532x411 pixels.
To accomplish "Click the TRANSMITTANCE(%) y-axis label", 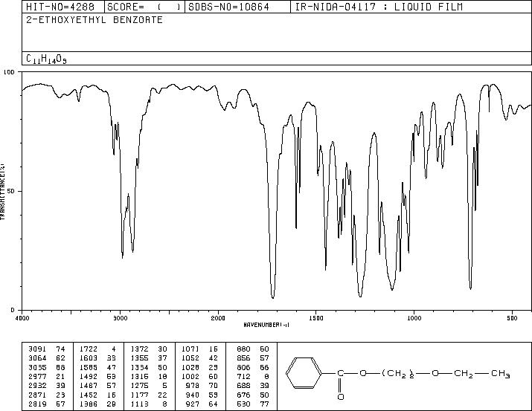I will pyautogui.click(x=2, y=191).
